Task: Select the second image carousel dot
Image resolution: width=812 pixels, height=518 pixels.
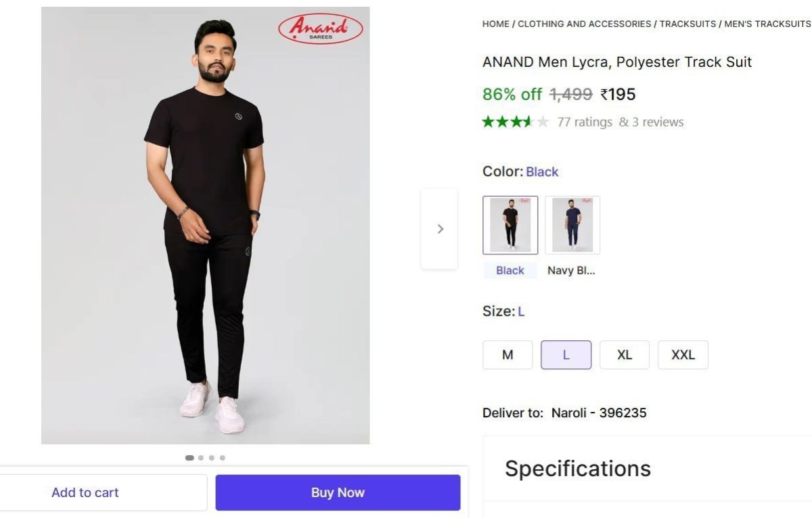Action: coord(201,458)
